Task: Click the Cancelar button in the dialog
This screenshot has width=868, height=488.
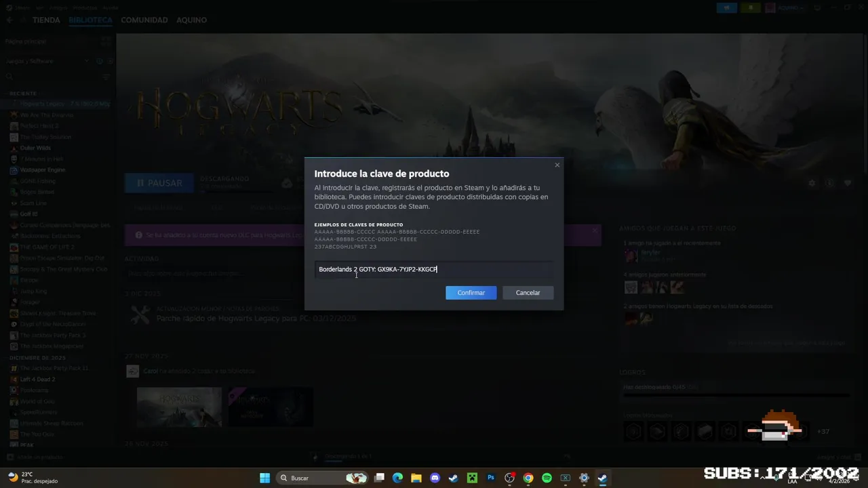Action: coord(528,293)
